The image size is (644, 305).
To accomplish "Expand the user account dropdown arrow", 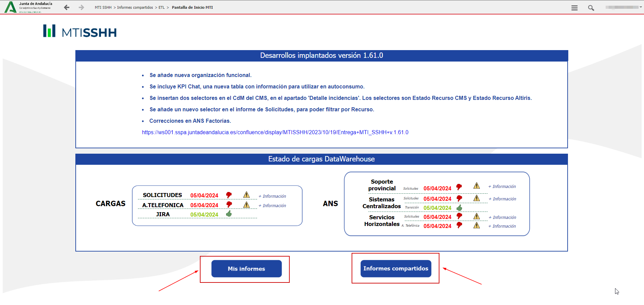I will 641,7.
